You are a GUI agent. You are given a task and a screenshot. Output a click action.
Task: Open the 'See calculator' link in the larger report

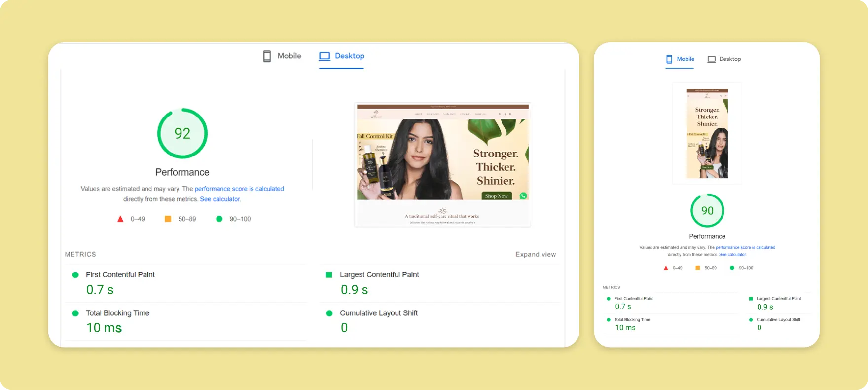pyautogui.click(x=220, y=199)
